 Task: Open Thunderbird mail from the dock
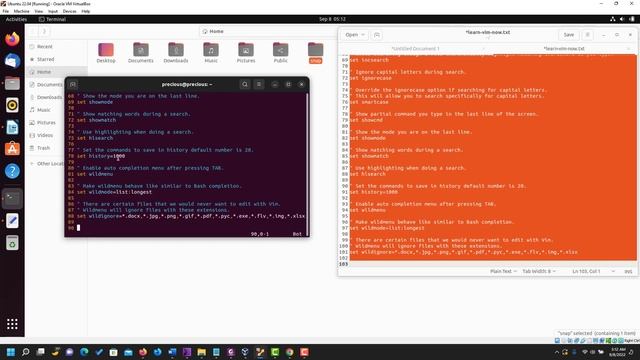[x=12, y=61]
